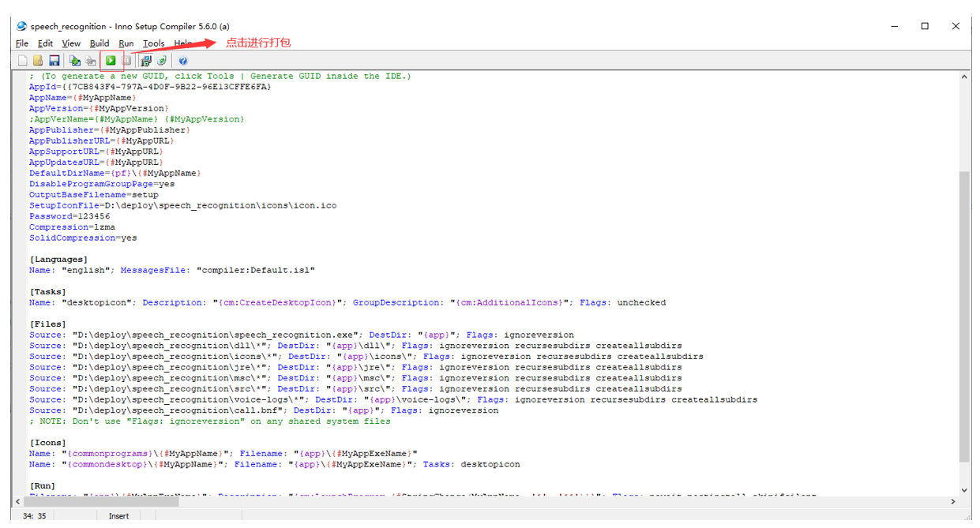
Task: Open the File menu
Action: 22,43
